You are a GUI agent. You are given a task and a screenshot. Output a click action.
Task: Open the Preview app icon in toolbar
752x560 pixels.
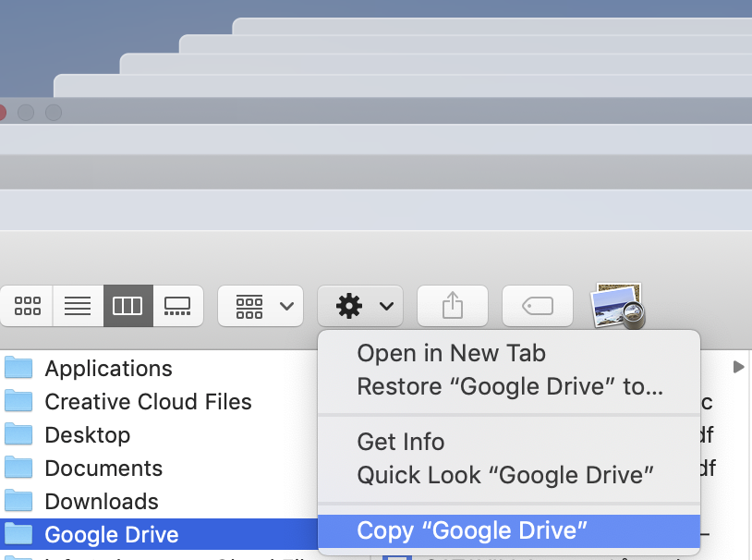pos(619,306)
